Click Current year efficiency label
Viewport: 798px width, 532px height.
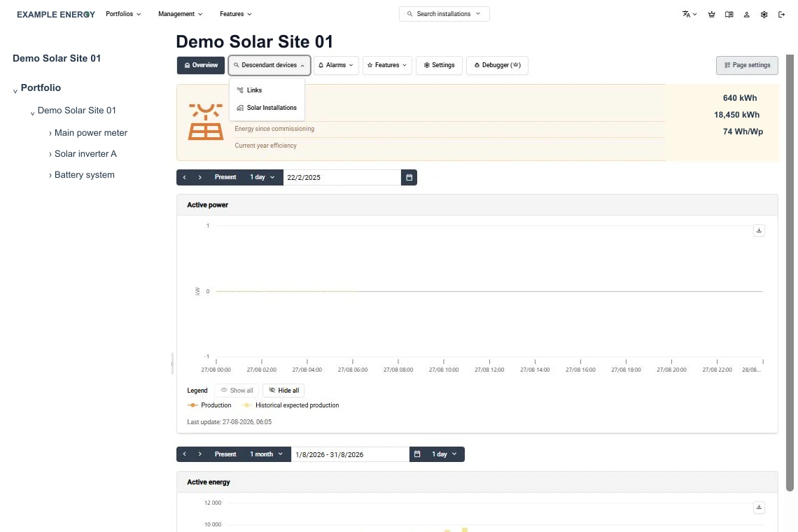[266, 146]
